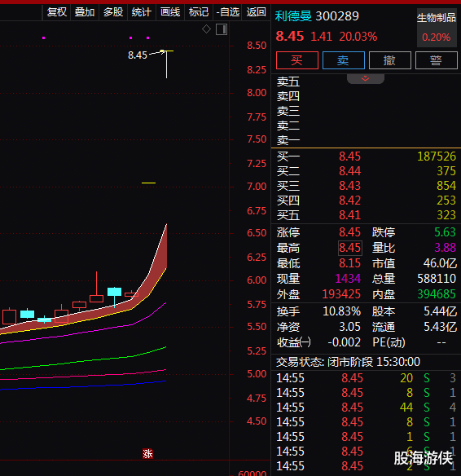Expand the red double-chevron under order buttons
The height and width of the screenshot is (476, 461).
(x=366, y=78)
